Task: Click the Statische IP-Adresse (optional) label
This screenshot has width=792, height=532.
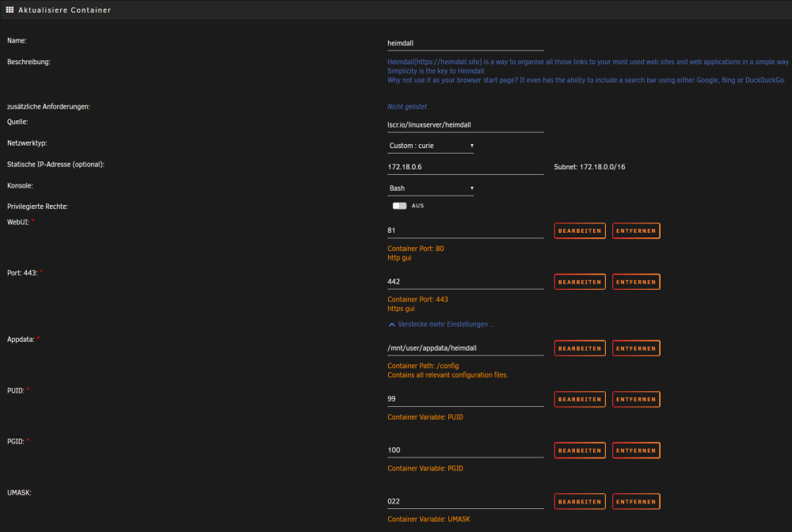Action: point(55,165)
